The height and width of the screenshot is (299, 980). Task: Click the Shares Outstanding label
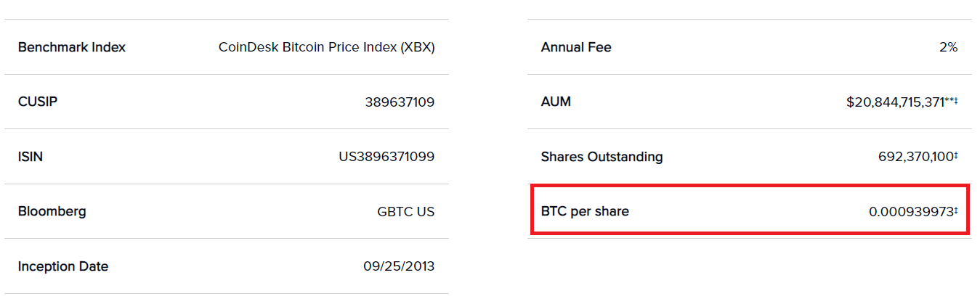[x=602, y=157]
